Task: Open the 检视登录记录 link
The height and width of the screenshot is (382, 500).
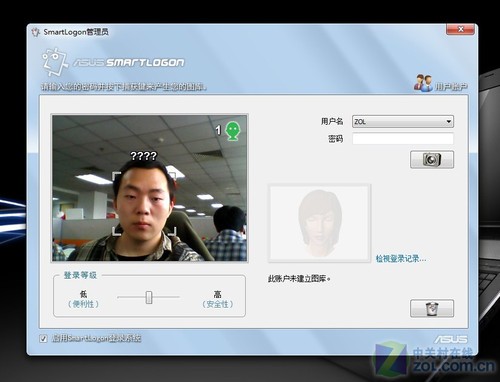Action: tap(401, 259)
